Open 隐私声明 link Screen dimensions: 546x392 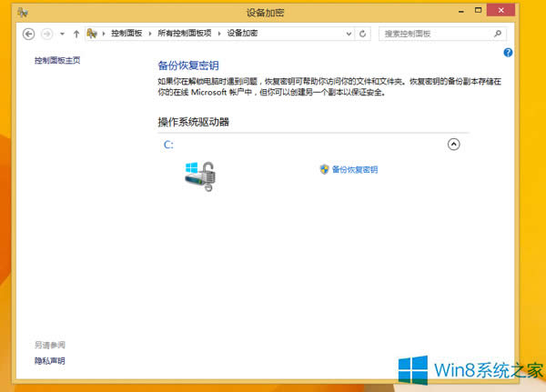(49, 361)
